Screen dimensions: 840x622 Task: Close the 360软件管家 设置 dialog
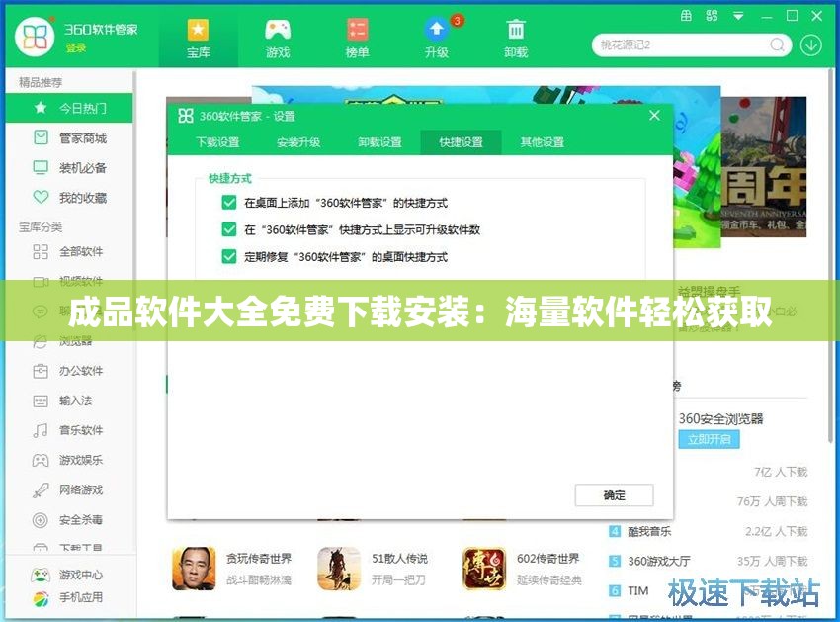click(654, 116)
